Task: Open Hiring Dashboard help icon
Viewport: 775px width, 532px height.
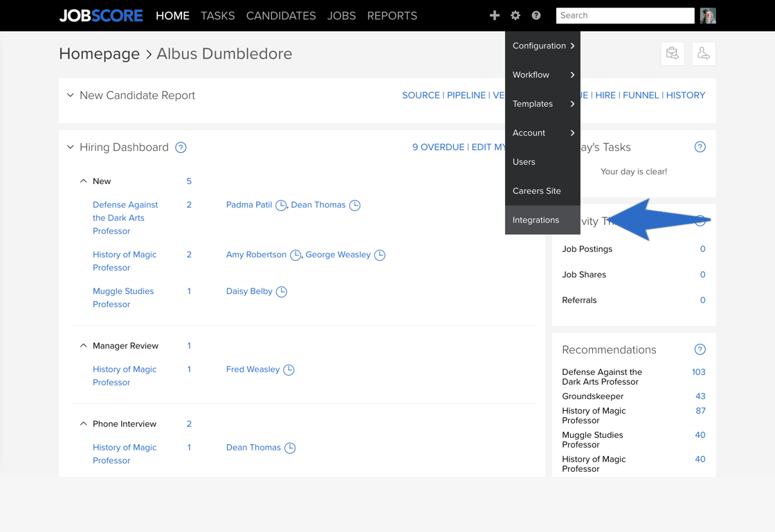Action: [x=181, y=147]
